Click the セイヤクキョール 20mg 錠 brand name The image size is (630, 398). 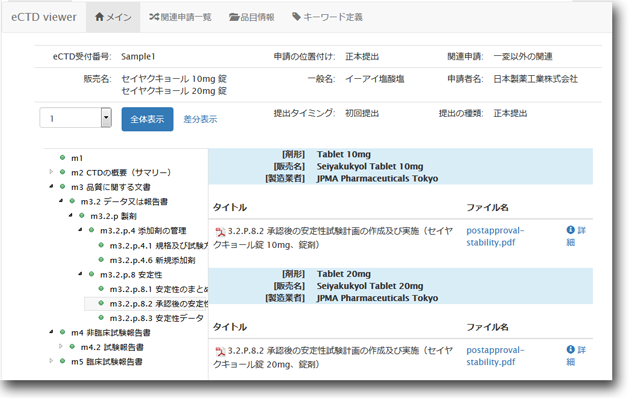(174, 91)
